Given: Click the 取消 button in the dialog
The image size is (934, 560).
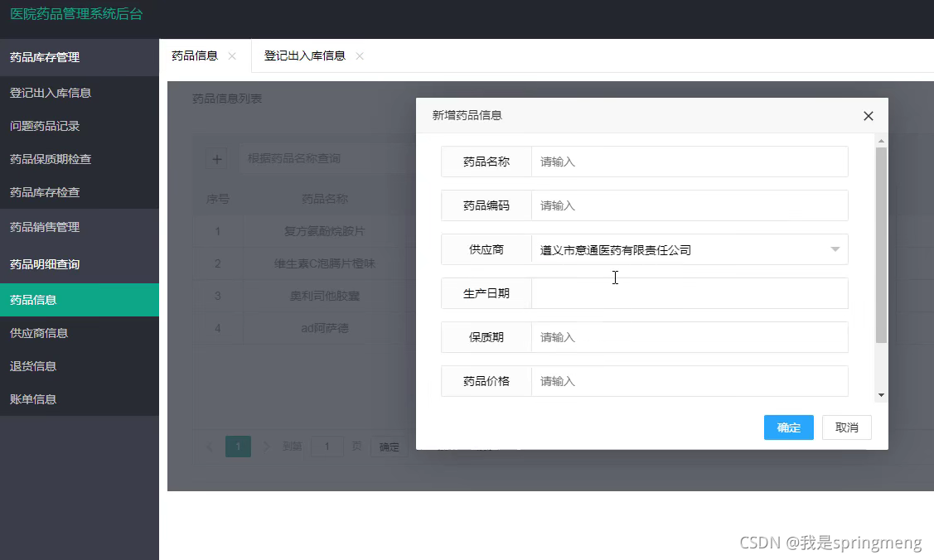Looking at the screenshot, I should pyautogui.click(x=846, y=427).
